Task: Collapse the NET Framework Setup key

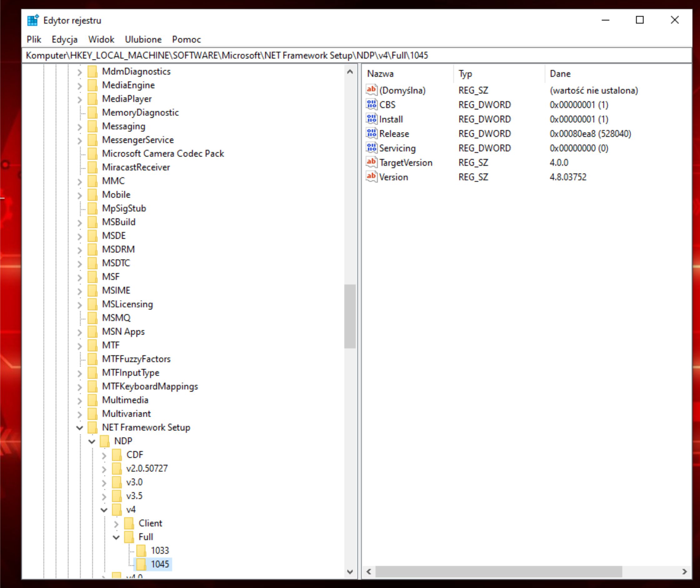Action: pos(79,428)
